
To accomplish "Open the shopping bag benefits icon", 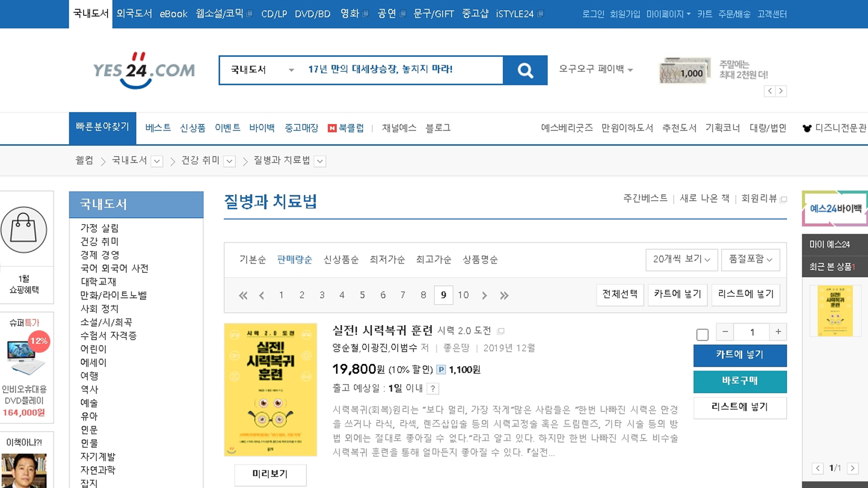I will [24, 230].
